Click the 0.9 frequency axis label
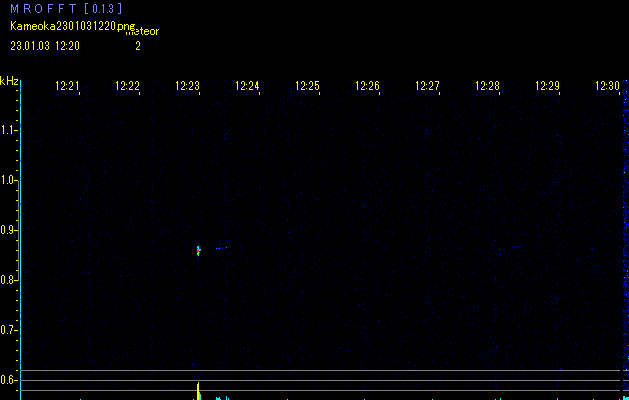The image size is (629, 400). click(x=8, y=230)
